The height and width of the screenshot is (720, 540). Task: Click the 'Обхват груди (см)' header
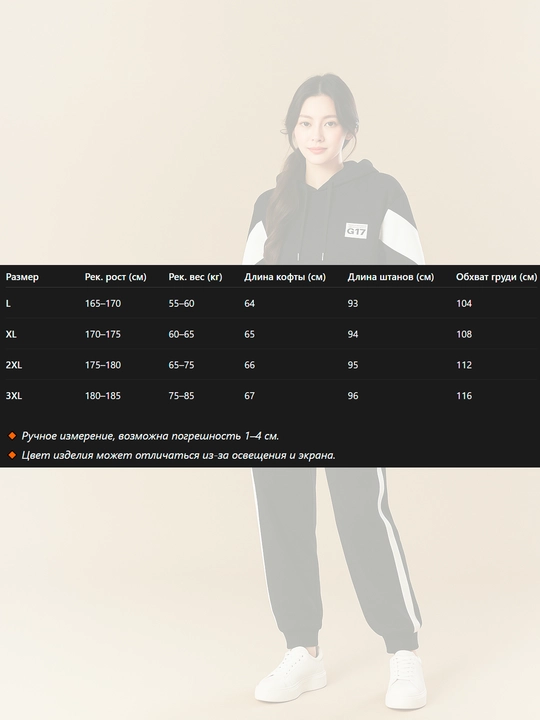point(496,277)
